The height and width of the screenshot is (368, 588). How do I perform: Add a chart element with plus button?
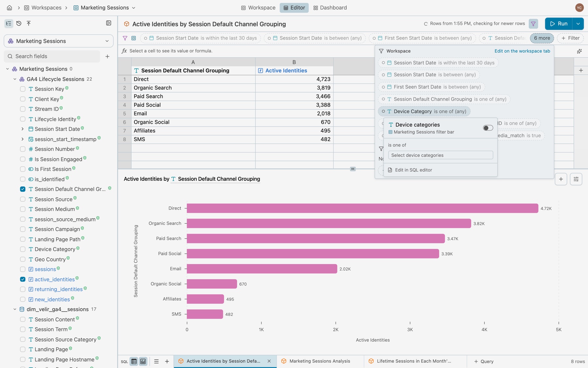click(561, 179)
